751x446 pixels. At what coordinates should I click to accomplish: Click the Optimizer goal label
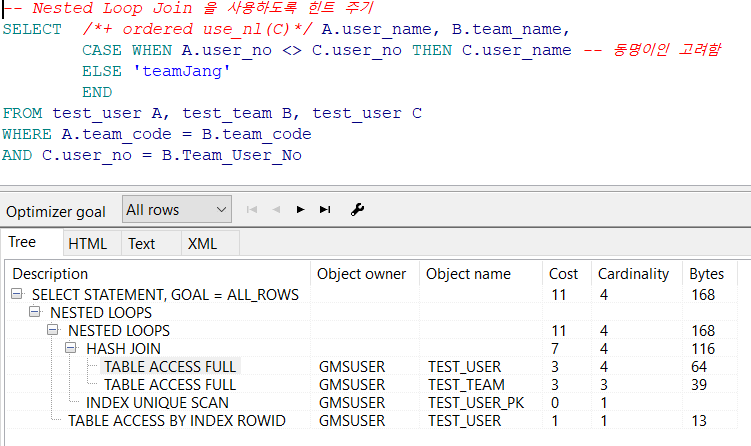56,211
